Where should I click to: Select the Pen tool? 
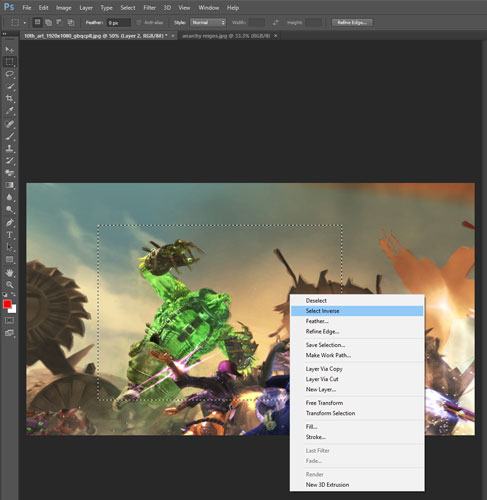[9, 223]
